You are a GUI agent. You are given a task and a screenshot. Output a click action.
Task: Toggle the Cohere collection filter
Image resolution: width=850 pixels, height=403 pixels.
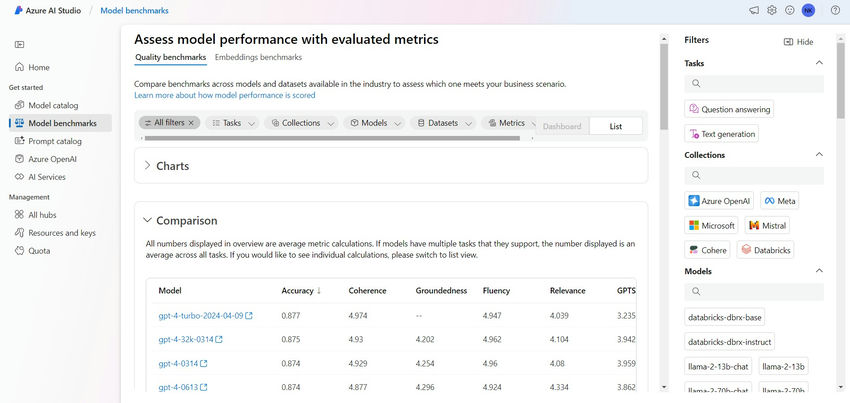(x=707, y=250)
